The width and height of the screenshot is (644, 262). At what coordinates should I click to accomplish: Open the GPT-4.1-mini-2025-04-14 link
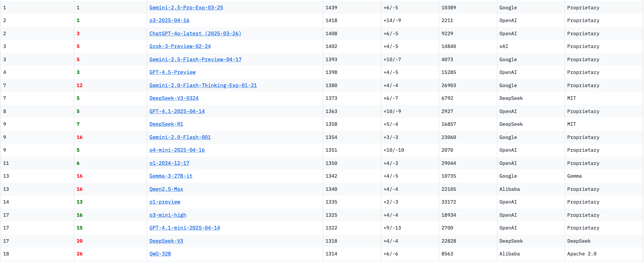185,228
